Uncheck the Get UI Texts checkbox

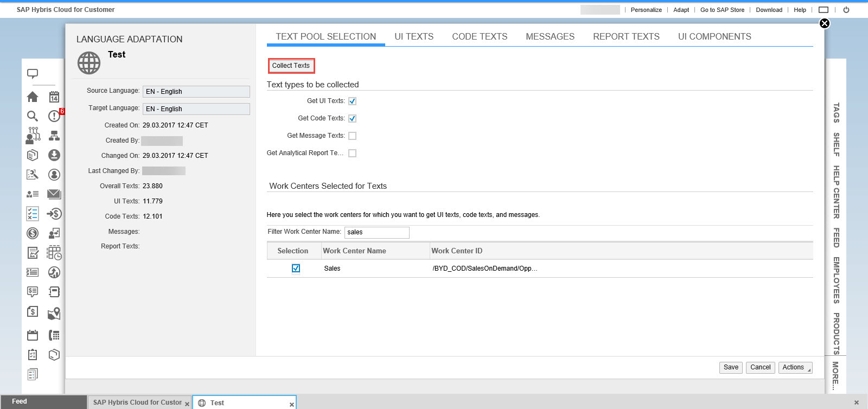[352, 101]
